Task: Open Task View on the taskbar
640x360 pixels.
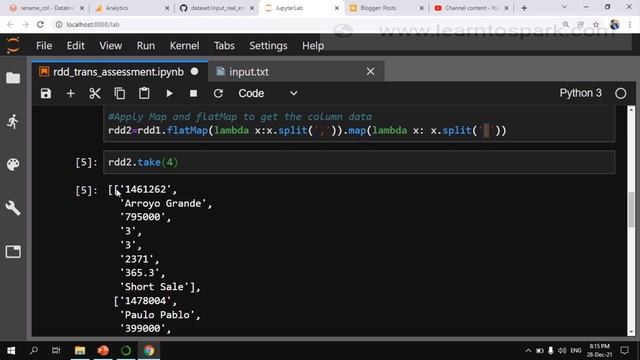Action: click(x=56, y=351)
